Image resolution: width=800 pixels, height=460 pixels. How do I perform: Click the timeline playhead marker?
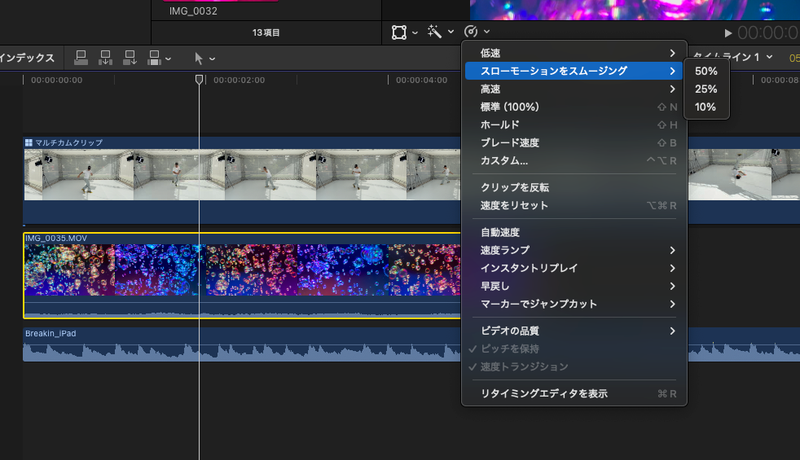click(x=199, y=79)
